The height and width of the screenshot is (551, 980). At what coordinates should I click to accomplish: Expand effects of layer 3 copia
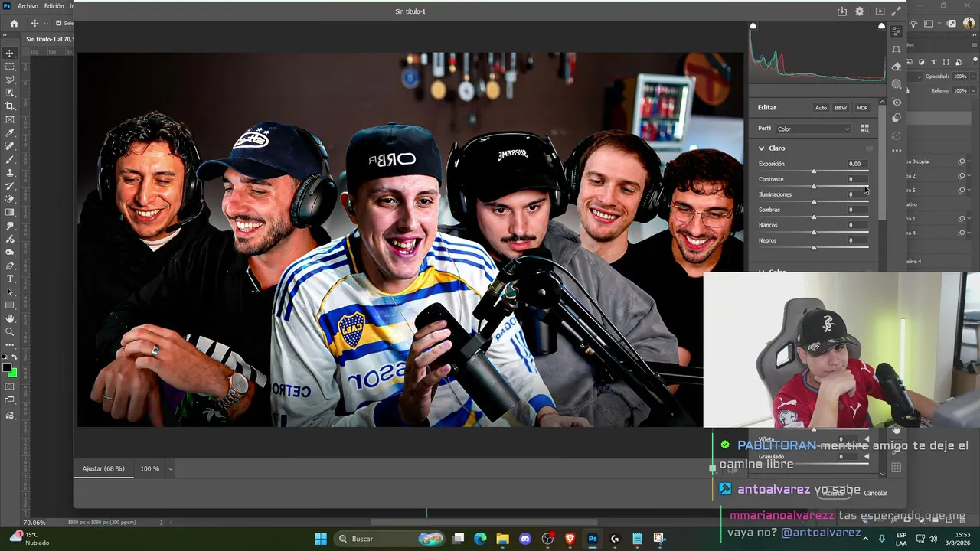pyautogui.click(x=971, y=161)
